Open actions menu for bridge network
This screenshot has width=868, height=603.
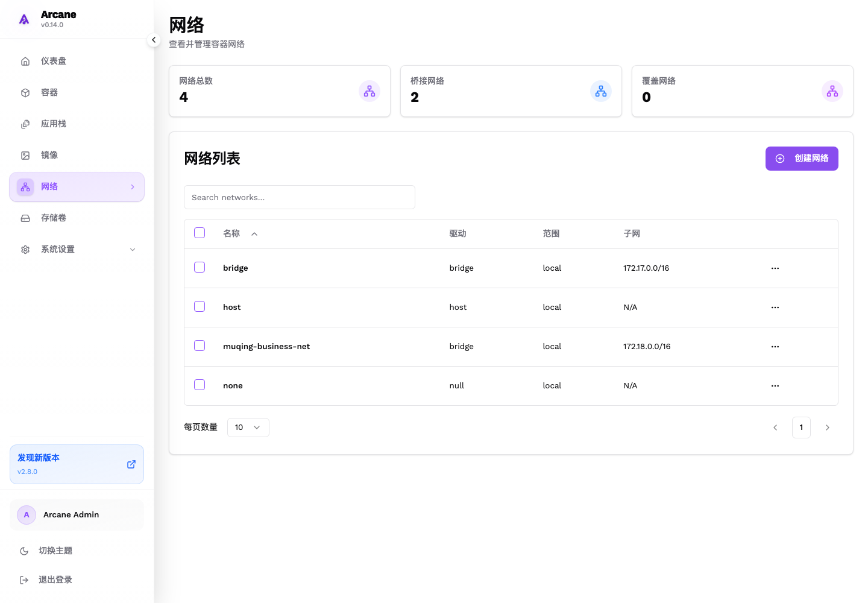[x=775, y=268]
